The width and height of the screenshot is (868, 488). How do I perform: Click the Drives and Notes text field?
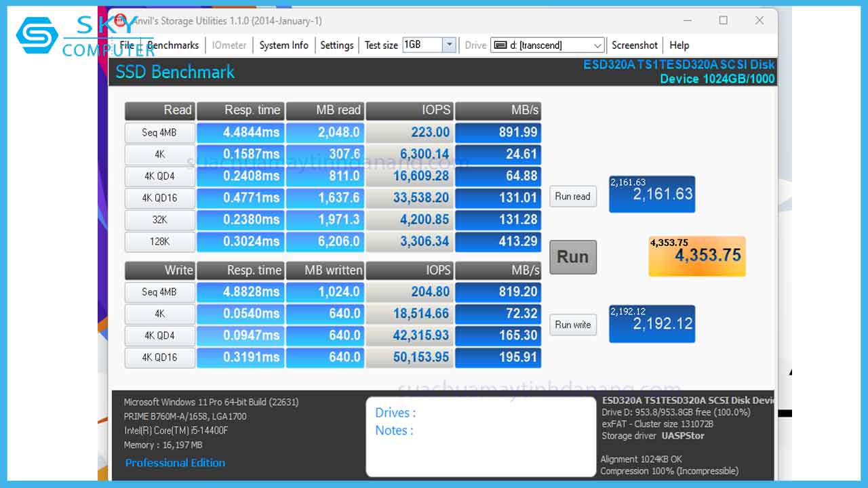480,437
